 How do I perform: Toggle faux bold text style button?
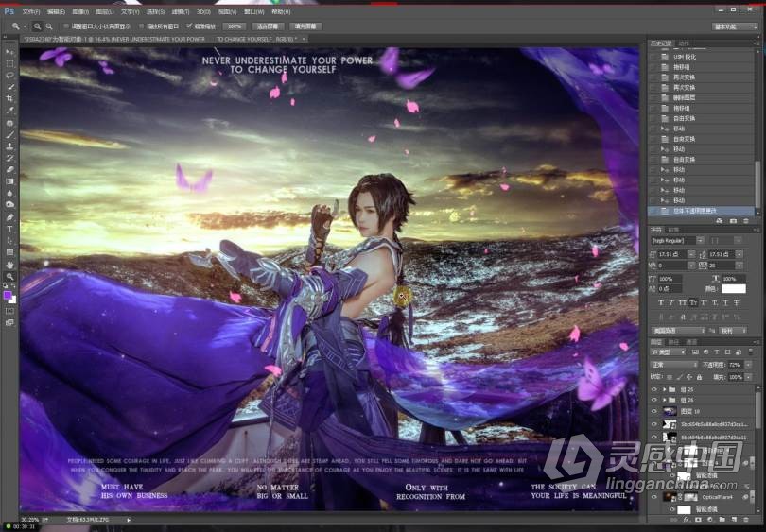click(661, 303)
